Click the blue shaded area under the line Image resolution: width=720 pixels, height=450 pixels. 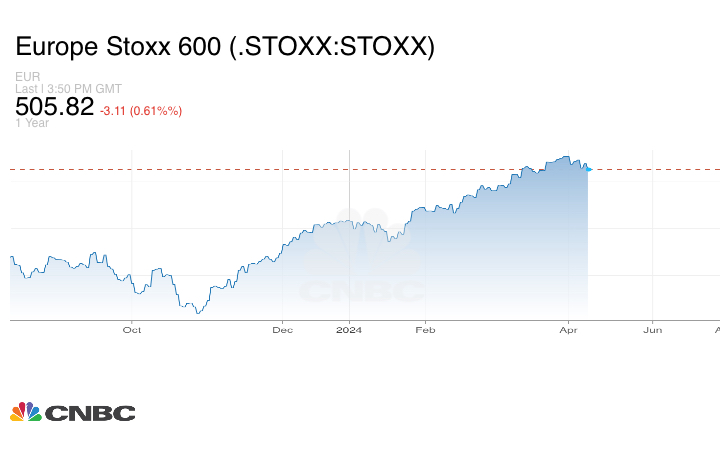pos(480,260)
